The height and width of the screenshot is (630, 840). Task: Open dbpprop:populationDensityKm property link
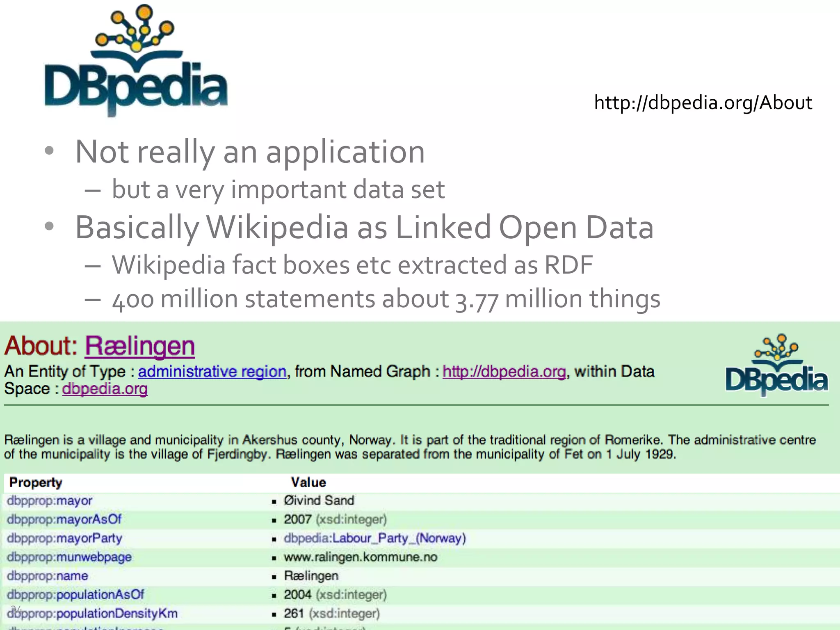click(x=92, y=614)
